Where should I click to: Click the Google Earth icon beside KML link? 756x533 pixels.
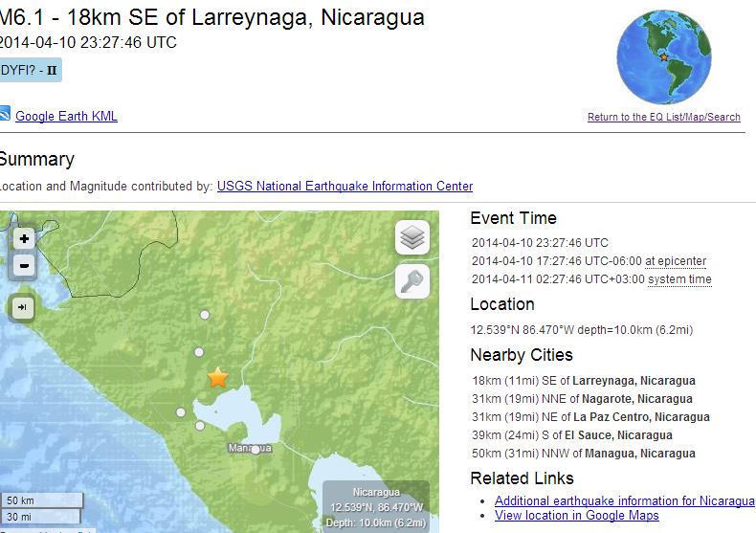coord(5,116)
